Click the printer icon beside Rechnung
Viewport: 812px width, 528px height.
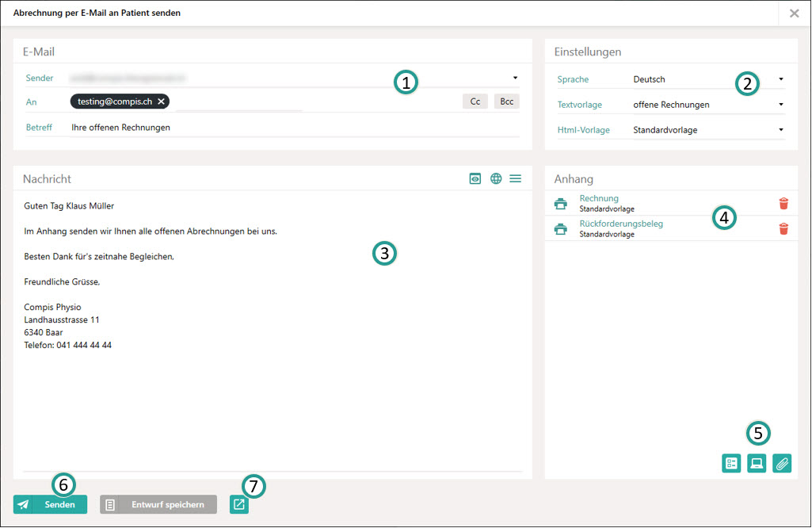click(x=560, y=204)
